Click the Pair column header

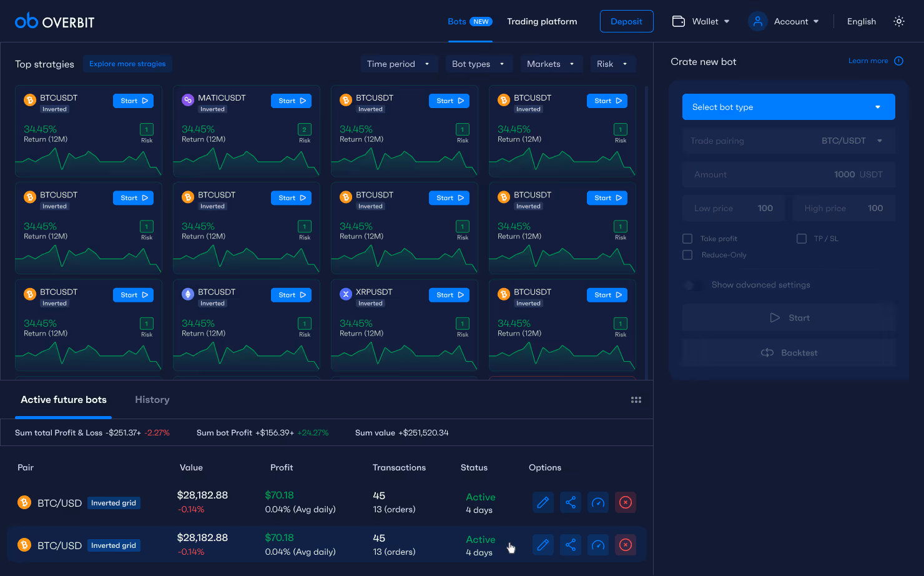[26, 467]
